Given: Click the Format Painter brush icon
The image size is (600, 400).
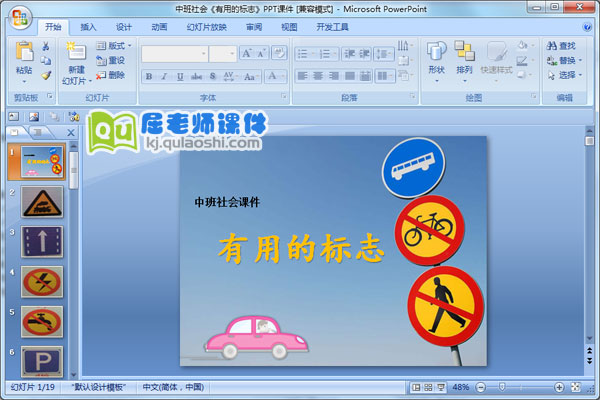Looking at the screenshot, I should pos(46,75).
